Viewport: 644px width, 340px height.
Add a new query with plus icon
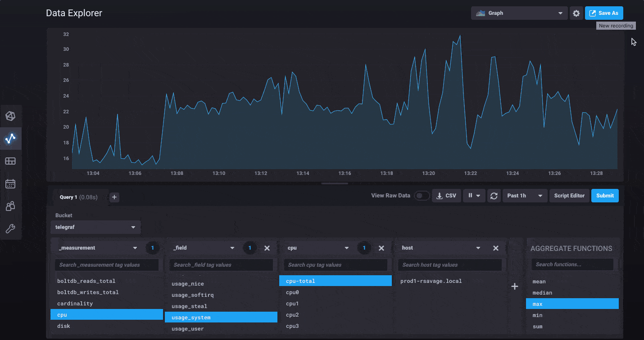pyautogui.click(x=114, y=197)
